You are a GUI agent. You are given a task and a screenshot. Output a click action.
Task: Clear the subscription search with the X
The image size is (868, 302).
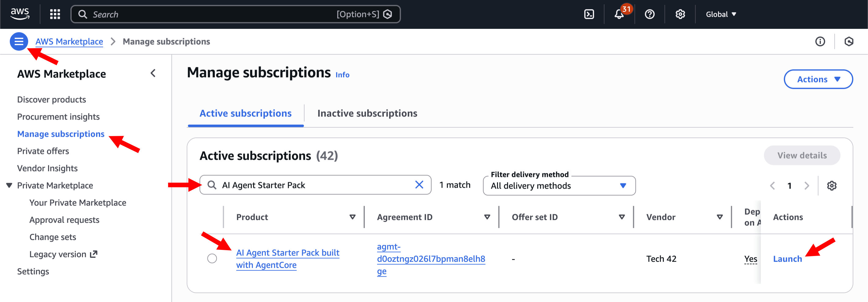coord(419,185)
